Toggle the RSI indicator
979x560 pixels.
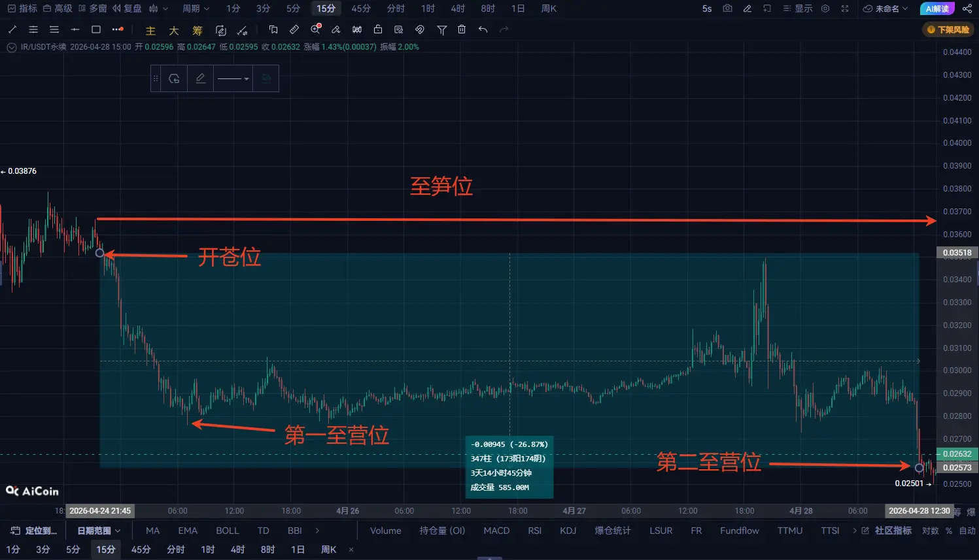pos(535,531)
